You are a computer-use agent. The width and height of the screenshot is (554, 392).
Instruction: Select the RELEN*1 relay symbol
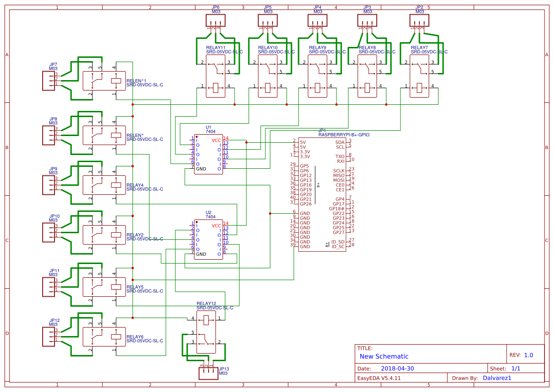coord(103,82)
